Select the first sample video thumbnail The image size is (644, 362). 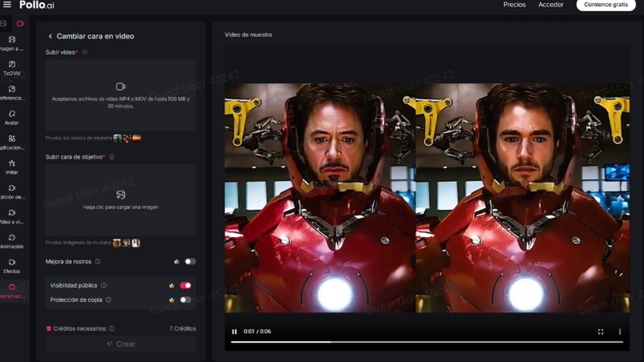coord(118,138)
